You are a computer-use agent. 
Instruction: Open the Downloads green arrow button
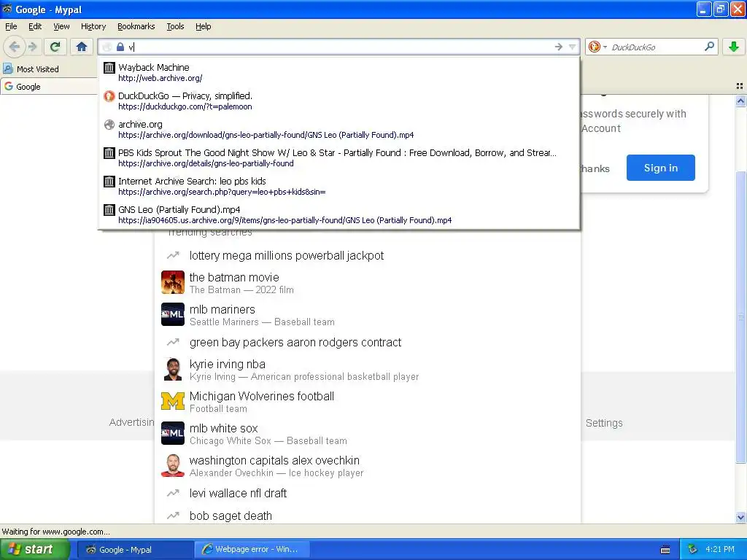(x=734, y=47)
